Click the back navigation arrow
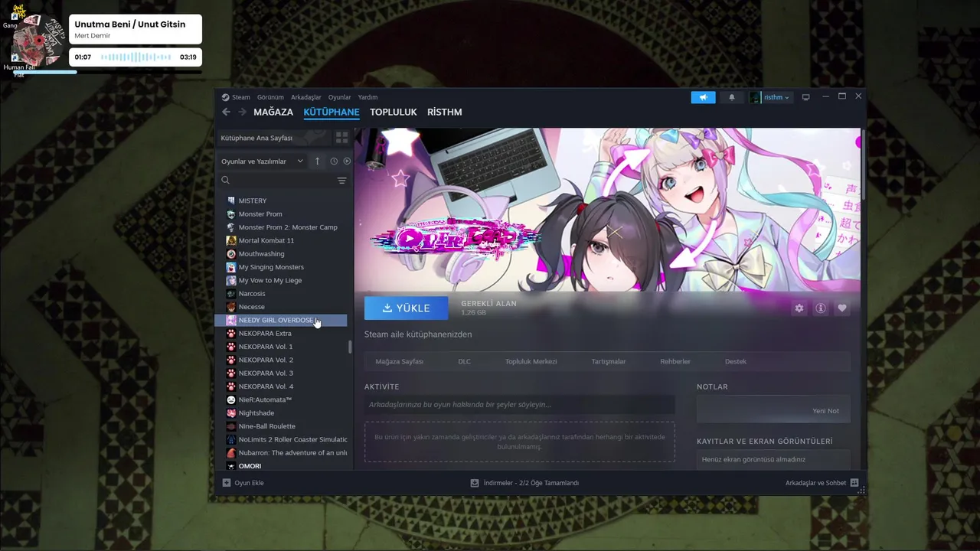Screen dimensions: 980x551 (x=226, y=112)
